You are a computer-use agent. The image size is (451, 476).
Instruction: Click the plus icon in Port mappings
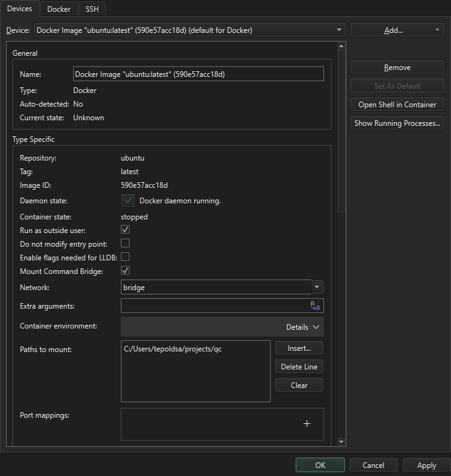[307, 424]
